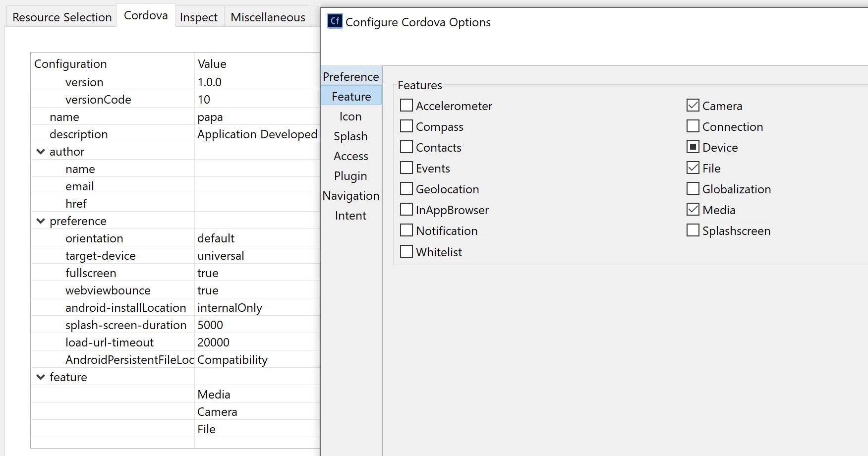Viewport: 868px width, 456px height.
Task: Toggle the Device feature checkbox
Action: (693, 147)
